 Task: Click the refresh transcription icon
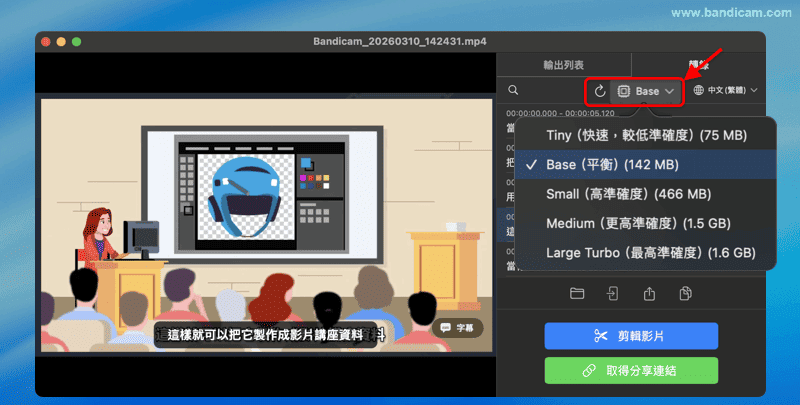point(600,91)
